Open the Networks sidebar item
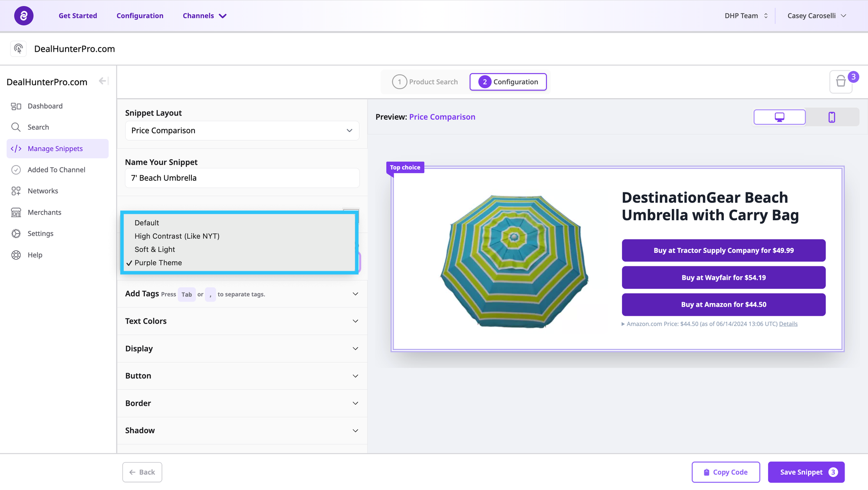This screenshot has height=490, width=868. click(x=43, y=191)
